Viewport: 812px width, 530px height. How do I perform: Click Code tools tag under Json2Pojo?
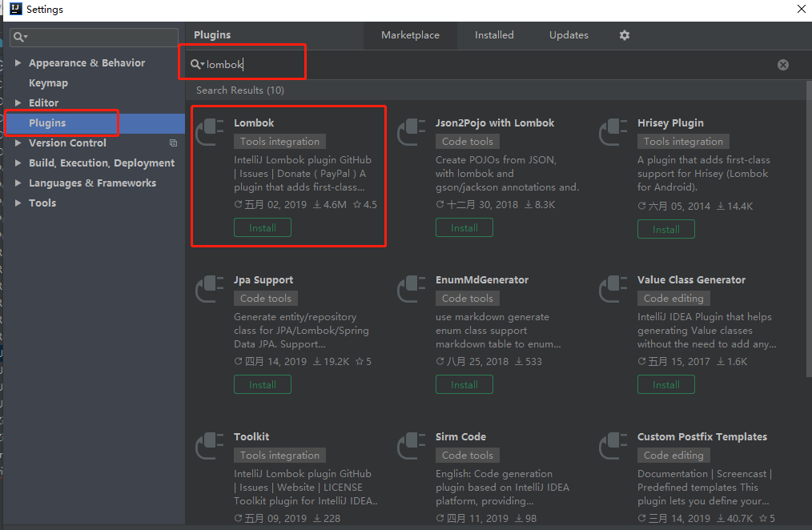tap(468, 141)
